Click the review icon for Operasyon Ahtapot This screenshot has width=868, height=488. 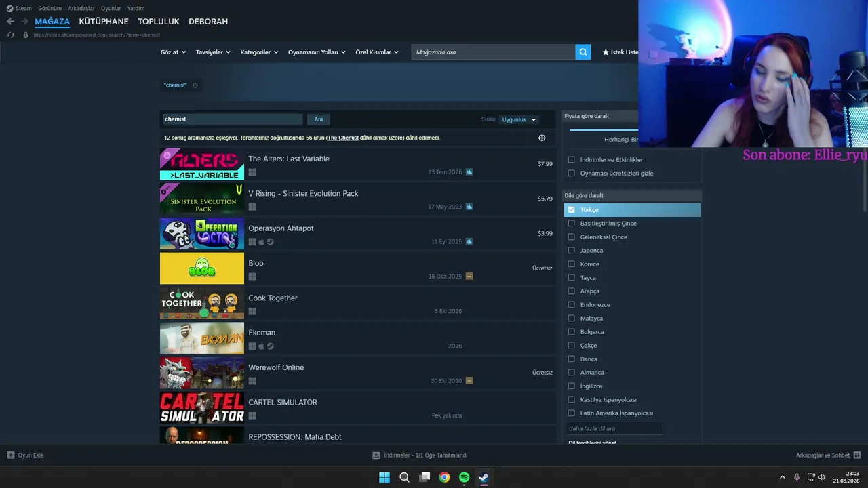click(x=469, y=241)
